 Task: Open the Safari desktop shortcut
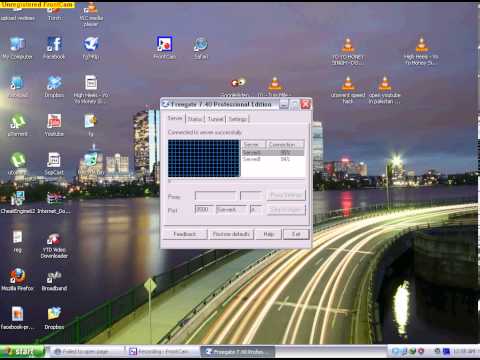tap(200, 48)
